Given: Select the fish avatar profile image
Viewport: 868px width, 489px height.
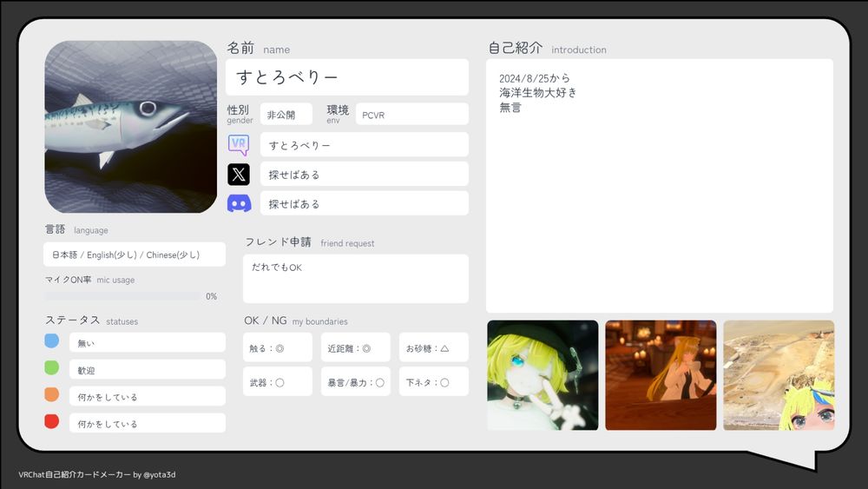Looking at the screenshot, I should click(131, 127).
